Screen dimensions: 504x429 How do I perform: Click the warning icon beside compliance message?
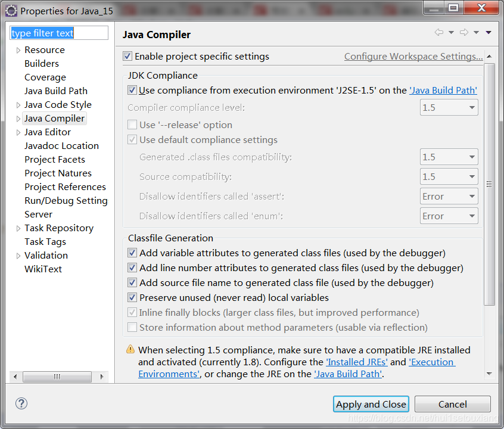(x=130, y=349)
